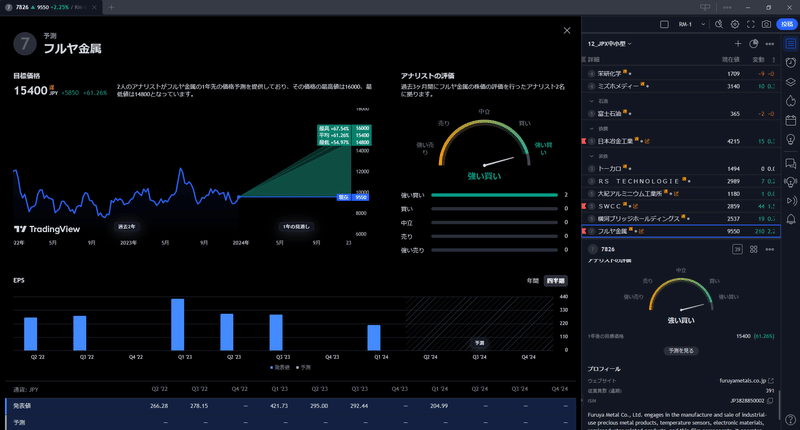This screenshot has width=800, height=430.
Task: Open the 12_JPX中小型 watchlist dropdown
Action: (x=610, y=44)
